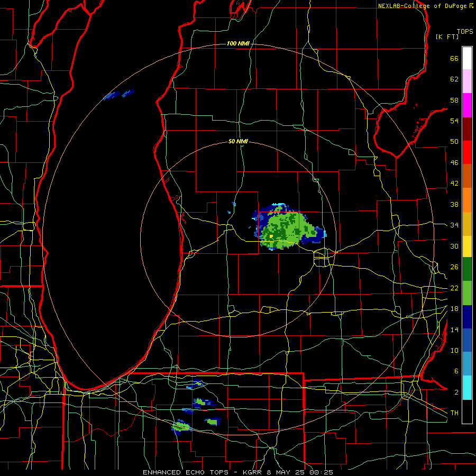Click the '22' legend value
Viewport: 476px width, 476px height.
pos(454,288)
